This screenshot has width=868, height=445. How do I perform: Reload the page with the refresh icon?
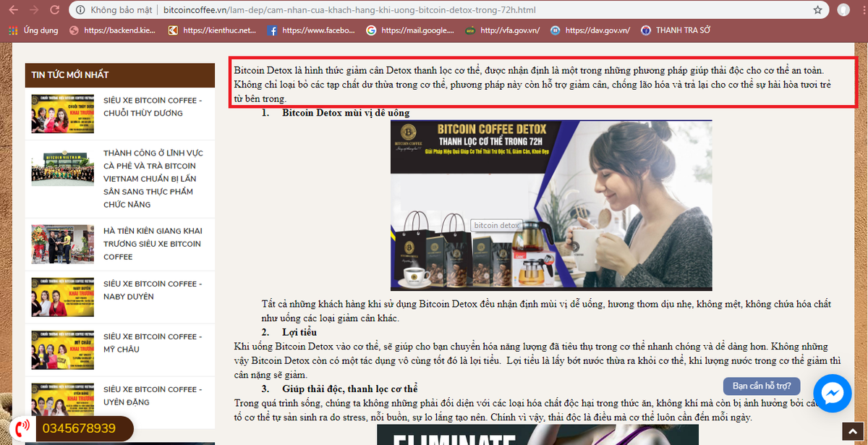click(x=55, y=10)
